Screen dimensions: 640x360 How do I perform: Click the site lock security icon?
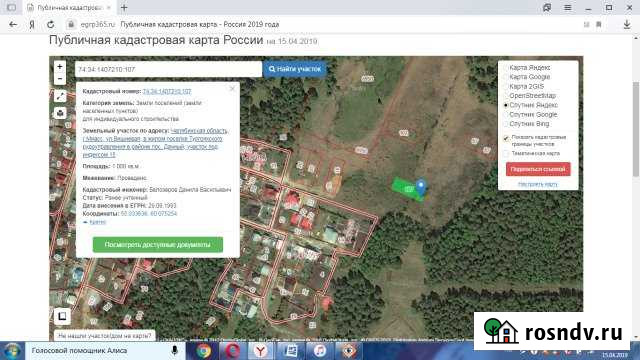(71, 24)
